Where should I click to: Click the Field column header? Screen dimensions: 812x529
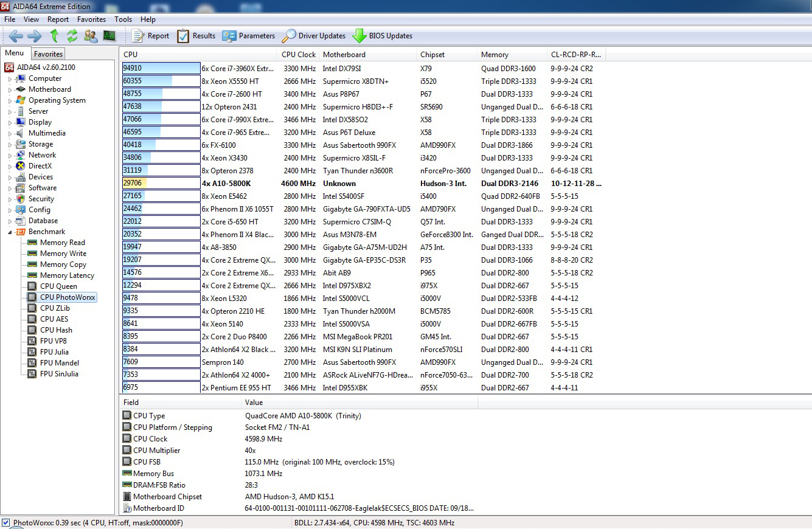[181, 403]
